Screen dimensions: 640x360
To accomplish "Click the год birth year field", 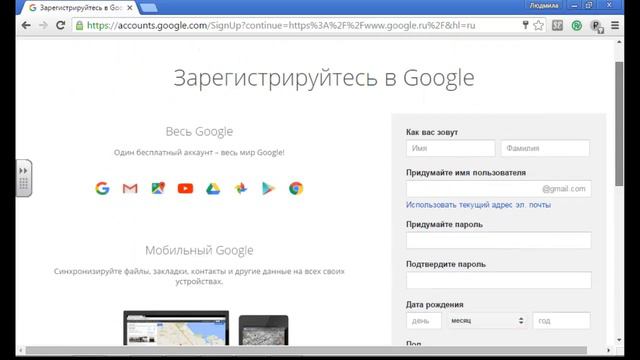I will point(561,320).
